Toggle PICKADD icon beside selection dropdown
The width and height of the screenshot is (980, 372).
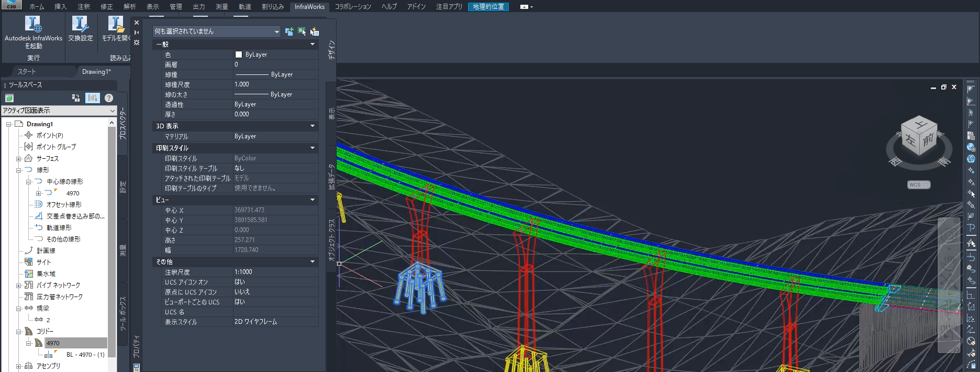(x=289, y=31)
